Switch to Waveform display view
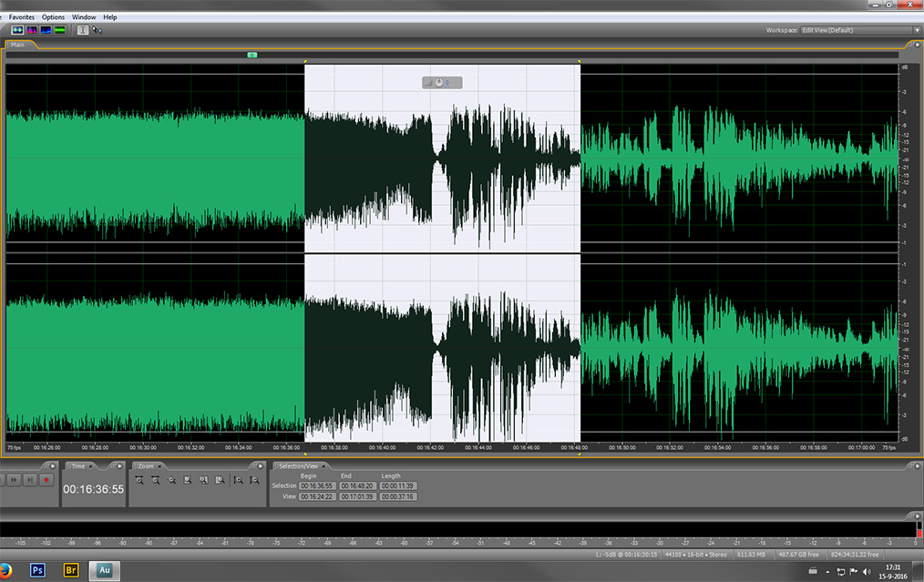 pos(16,30)
